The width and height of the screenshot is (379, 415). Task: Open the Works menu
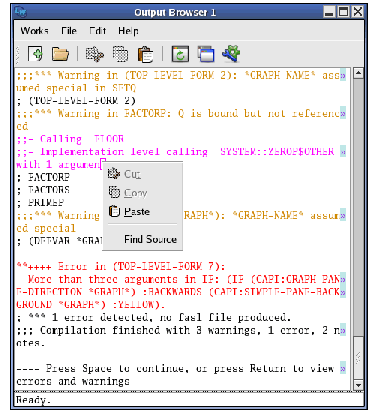point(34,31)
